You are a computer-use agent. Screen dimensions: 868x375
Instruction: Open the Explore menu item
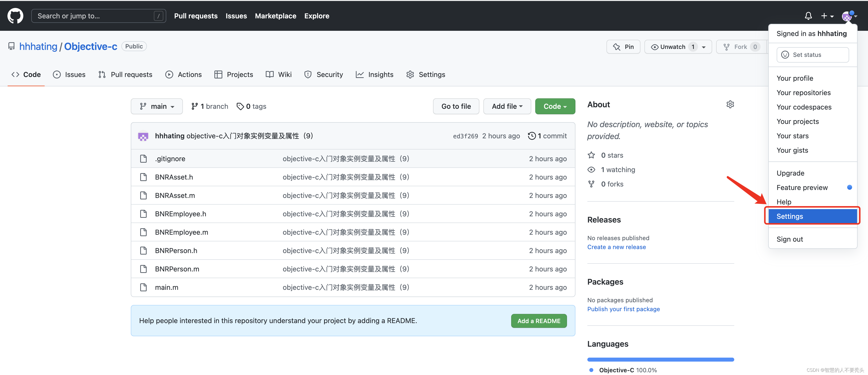pos(316,16)
